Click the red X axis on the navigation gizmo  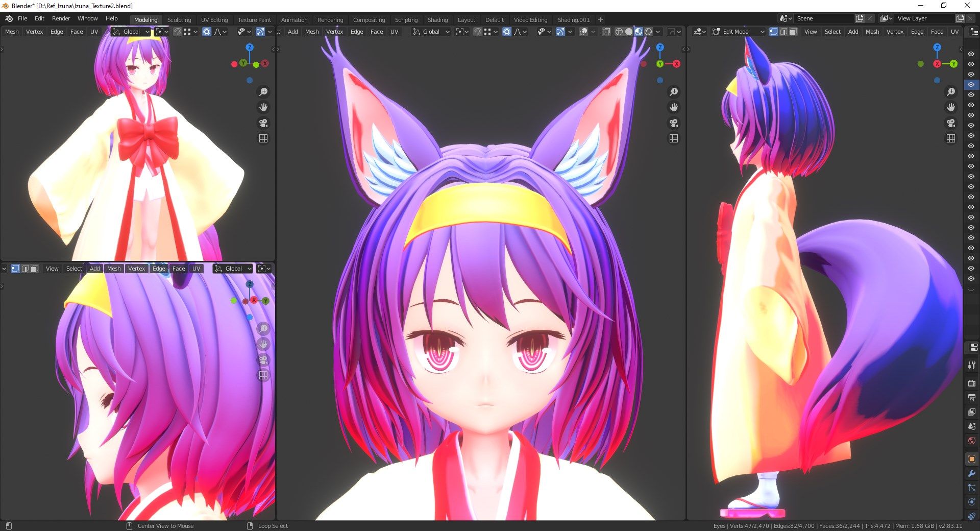pyautogui.click(x=677, y=64)
